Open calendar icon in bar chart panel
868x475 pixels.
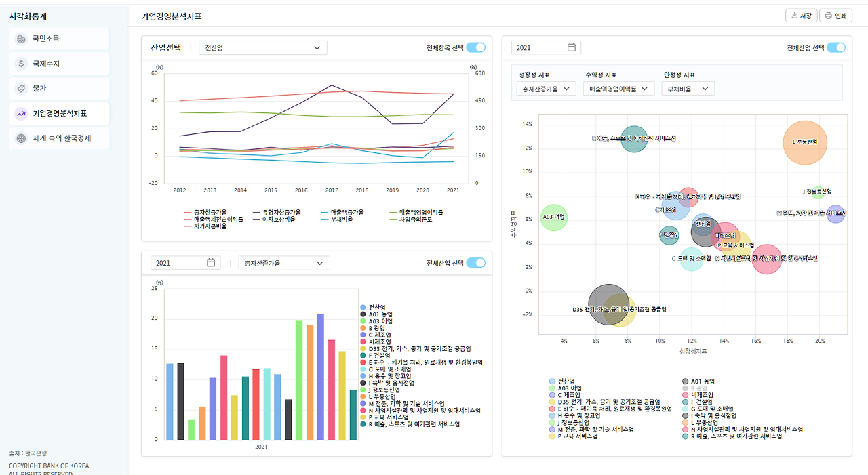click(x=211, y=263)
